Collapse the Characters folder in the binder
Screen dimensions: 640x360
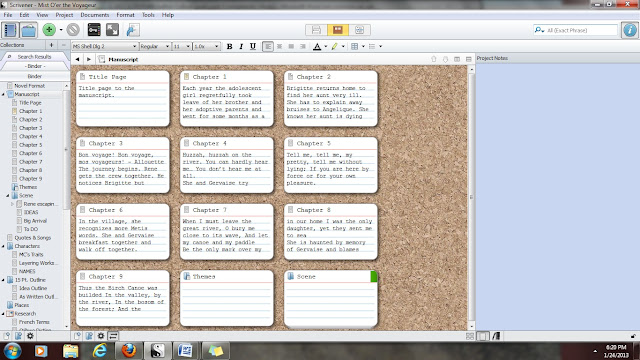point(3,246)
